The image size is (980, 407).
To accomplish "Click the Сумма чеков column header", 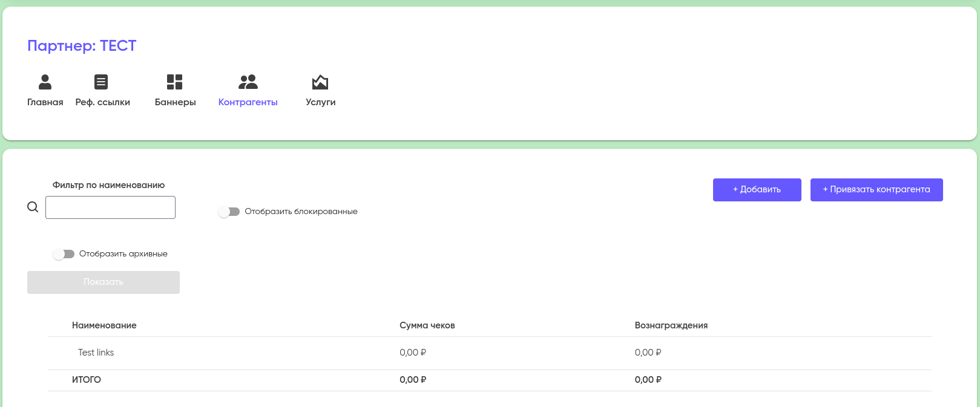I will (x=427, y=325).
